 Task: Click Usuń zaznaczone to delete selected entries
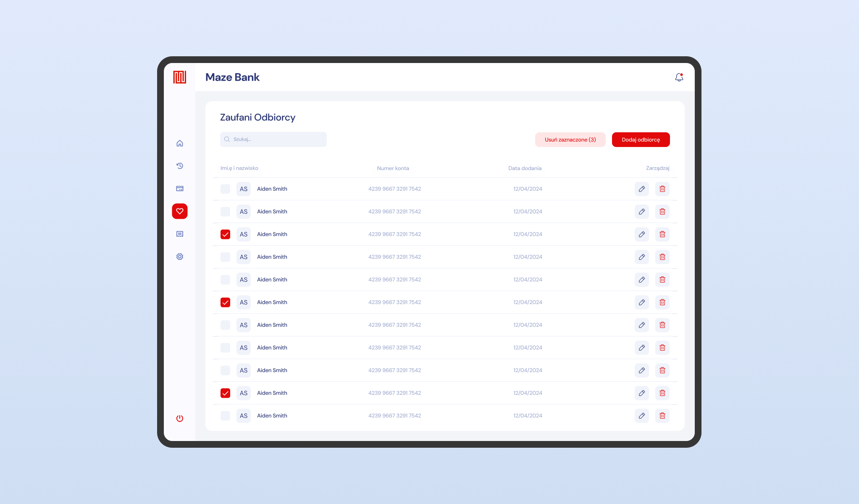pos(570,139)
